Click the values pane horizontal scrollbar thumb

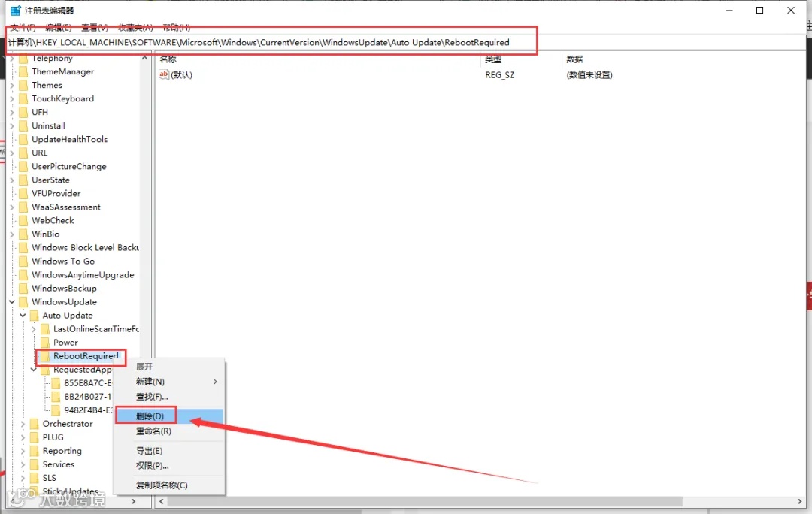point(425,501)
